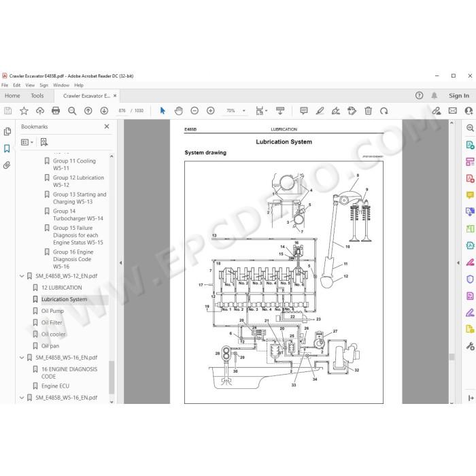
Task: Close the Bookmarks panel
Action: tap(107, 126)
